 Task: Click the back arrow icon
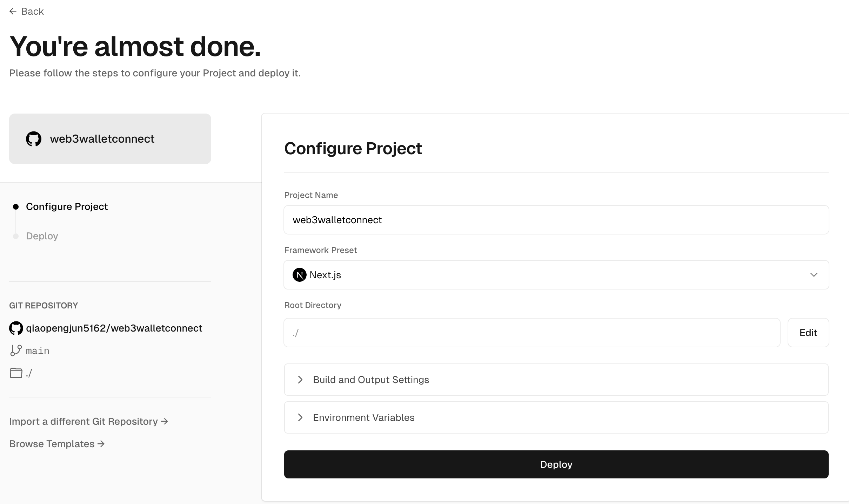[13, 12]
